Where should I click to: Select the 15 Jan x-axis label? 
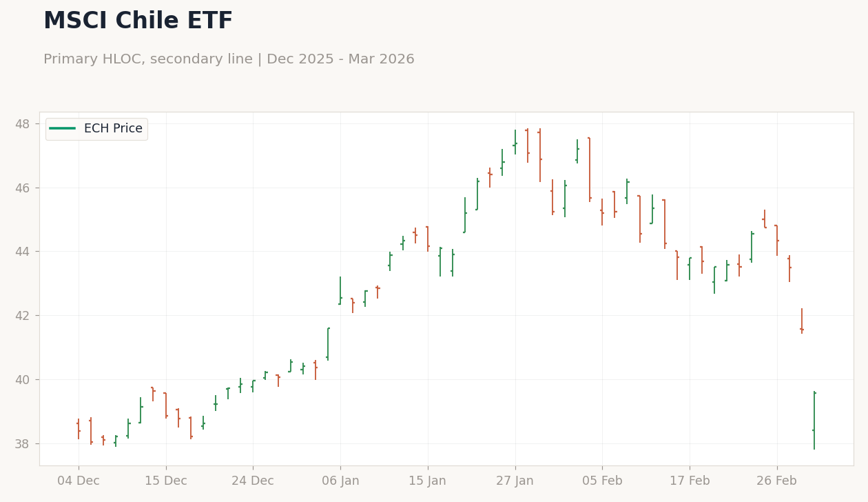[428, 481]
